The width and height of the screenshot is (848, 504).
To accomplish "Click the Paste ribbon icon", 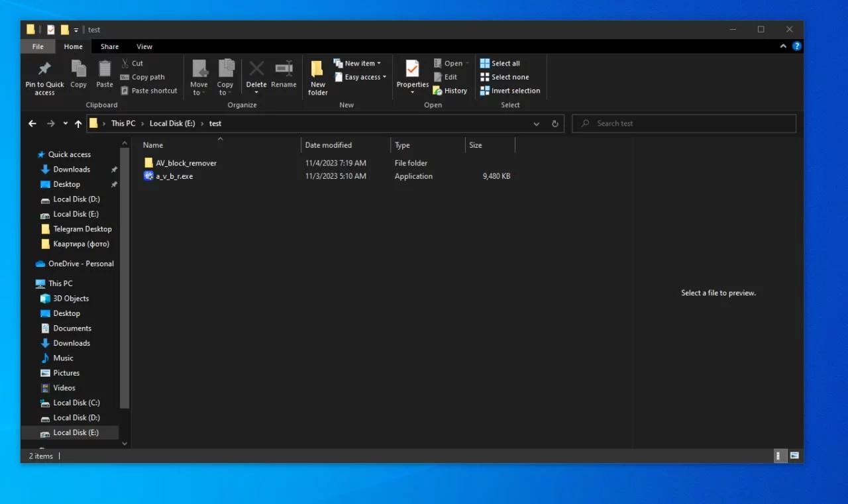I will coord(105,69).
